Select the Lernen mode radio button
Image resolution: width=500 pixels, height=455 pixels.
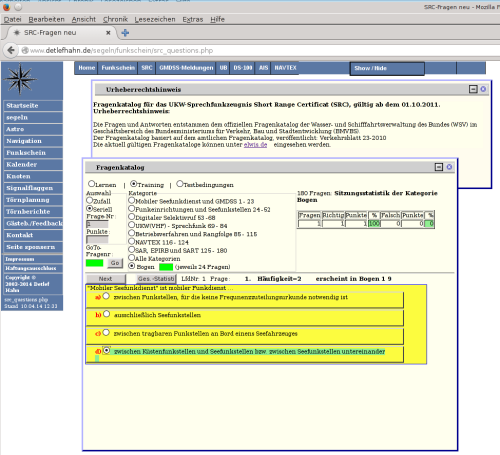(91, 184)
